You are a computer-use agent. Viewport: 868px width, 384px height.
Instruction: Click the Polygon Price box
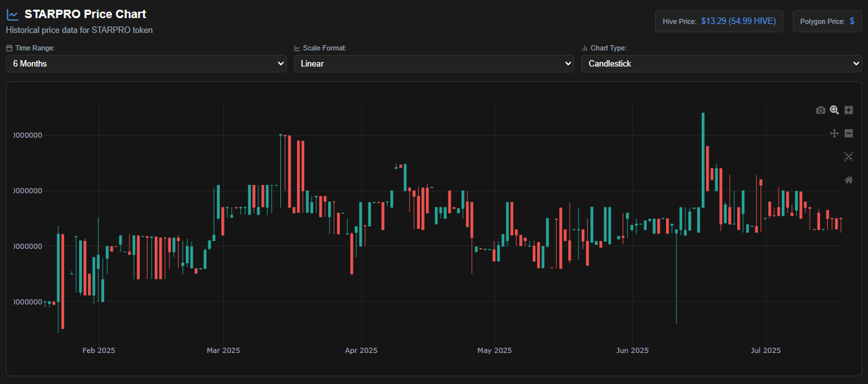coord(827,21)
